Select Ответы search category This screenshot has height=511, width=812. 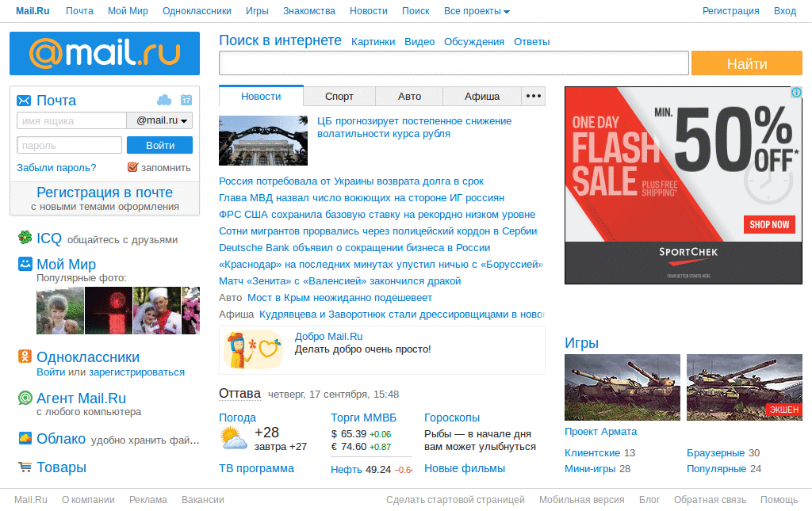pyautogui.click(x=532, y=42)
